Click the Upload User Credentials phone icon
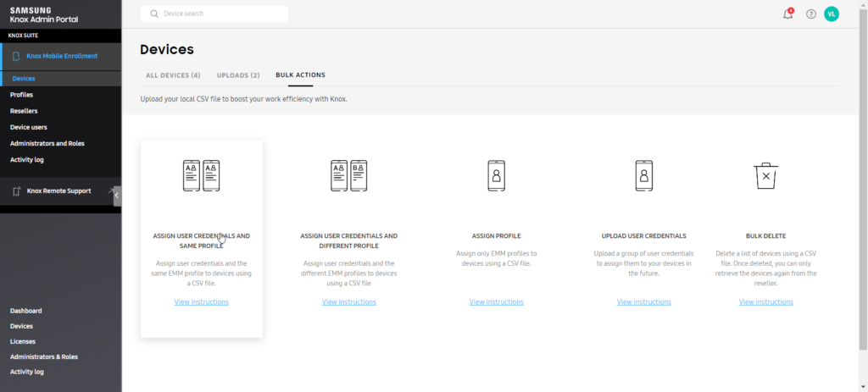 [x=644, y=176]
